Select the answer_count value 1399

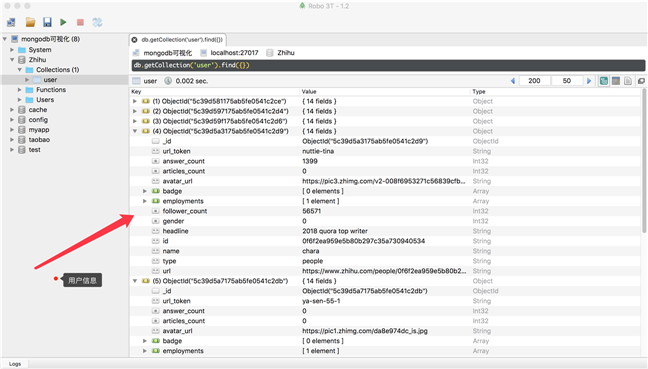pos(310,161)
